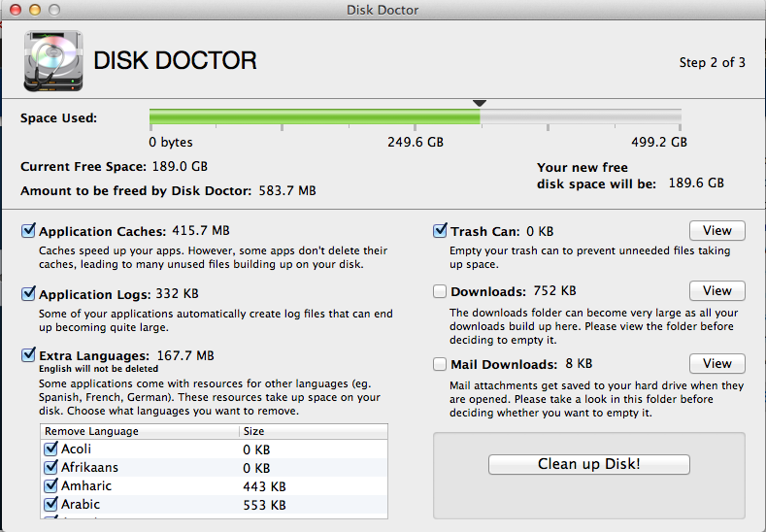Click the 0 KB size in Acoli row
The image size is (766, 532).
[x=256, y=449]
